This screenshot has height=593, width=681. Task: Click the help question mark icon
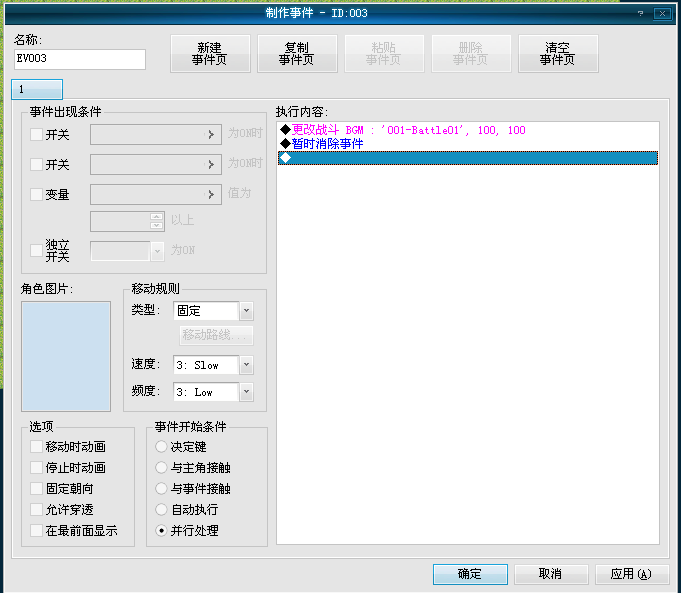point(640,13)
